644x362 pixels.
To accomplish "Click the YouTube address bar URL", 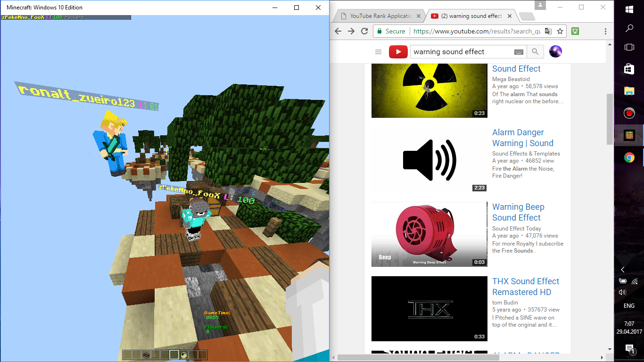I will tap(477, 31).
